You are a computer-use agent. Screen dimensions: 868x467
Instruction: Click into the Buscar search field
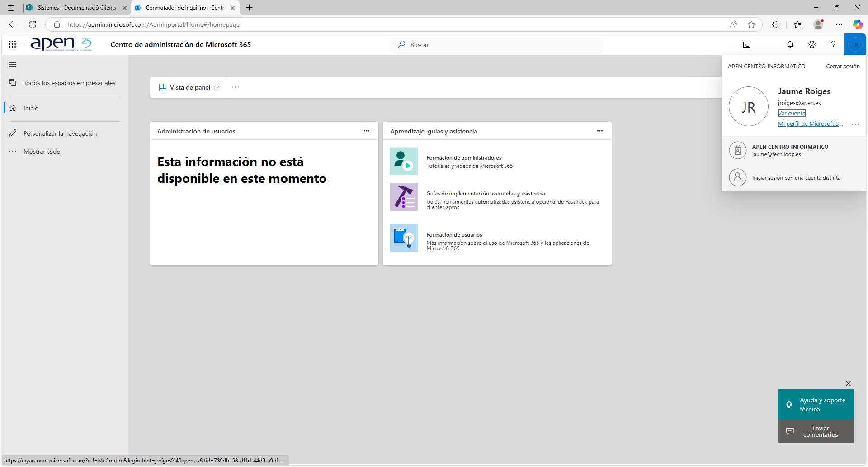496,44
